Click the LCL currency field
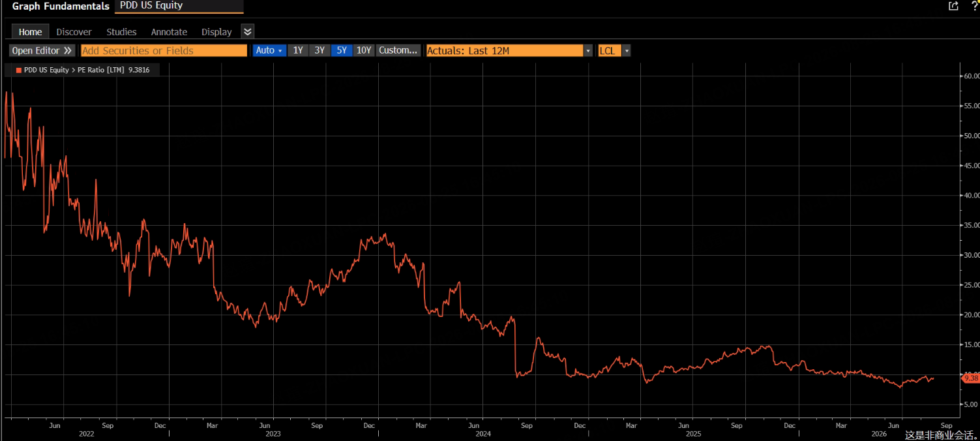This screenshot has width=980, height=441. click(x=610, y=50)
